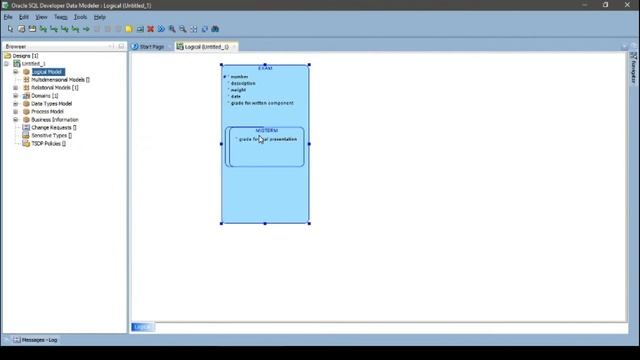Activate the Select pointer tool
This screenshot has height=360, width=640.
[10, 29]
